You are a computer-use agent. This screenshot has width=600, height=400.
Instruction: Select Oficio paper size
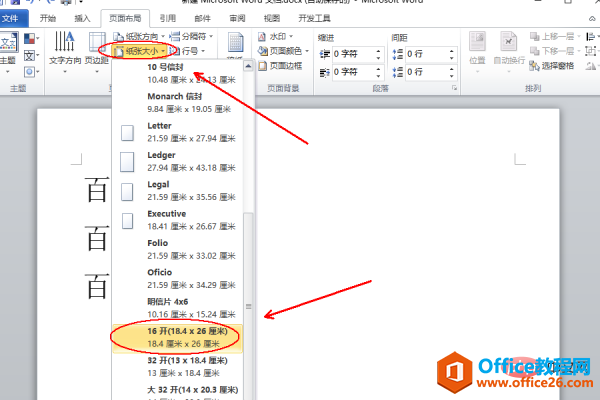[x=178, y=279]
